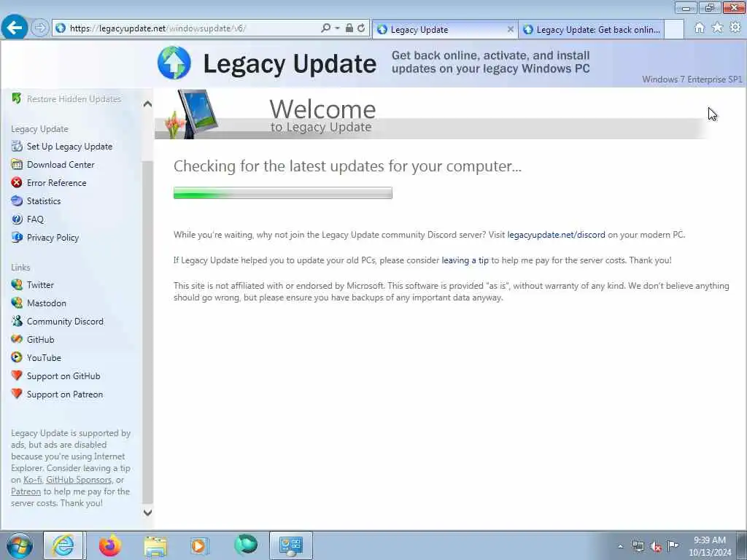Click the muted volume tray icon

656,546
